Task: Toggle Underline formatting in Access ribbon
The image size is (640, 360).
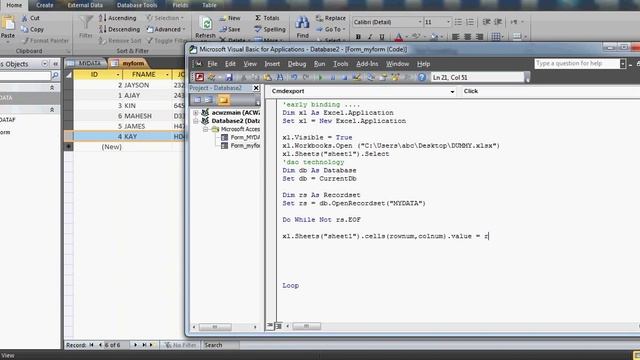Action: tap(382, 37)
